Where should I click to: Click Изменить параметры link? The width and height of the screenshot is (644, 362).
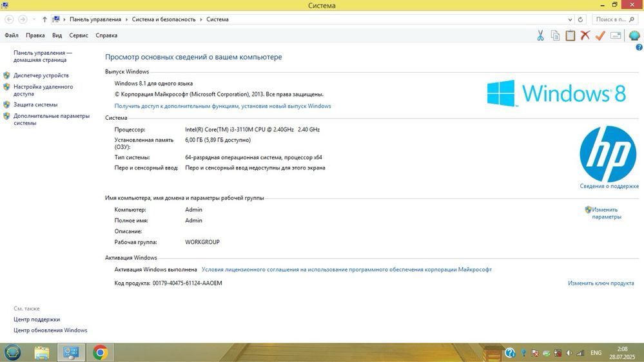(x=606, y=213)
